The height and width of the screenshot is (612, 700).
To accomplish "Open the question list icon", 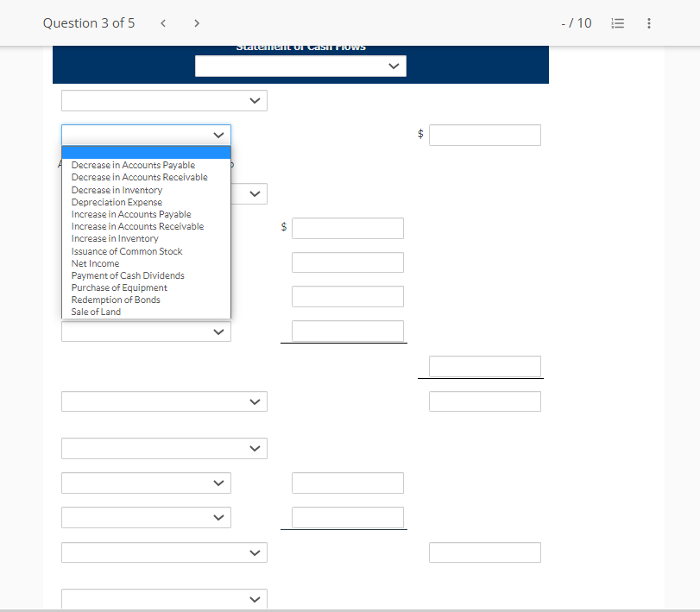I will [617, 23].
